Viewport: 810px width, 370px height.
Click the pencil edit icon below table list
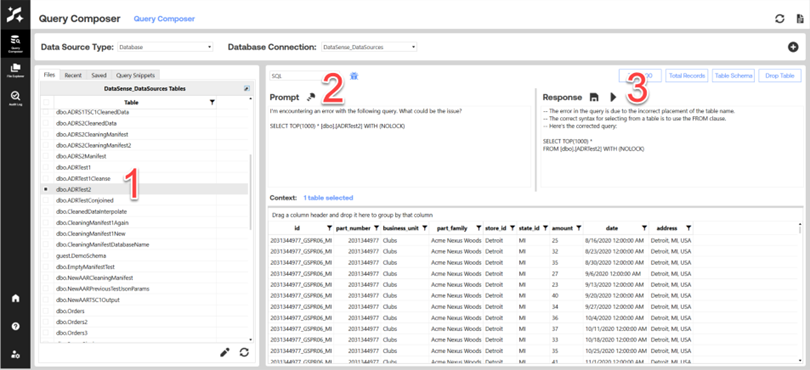(x=224, y=352)
